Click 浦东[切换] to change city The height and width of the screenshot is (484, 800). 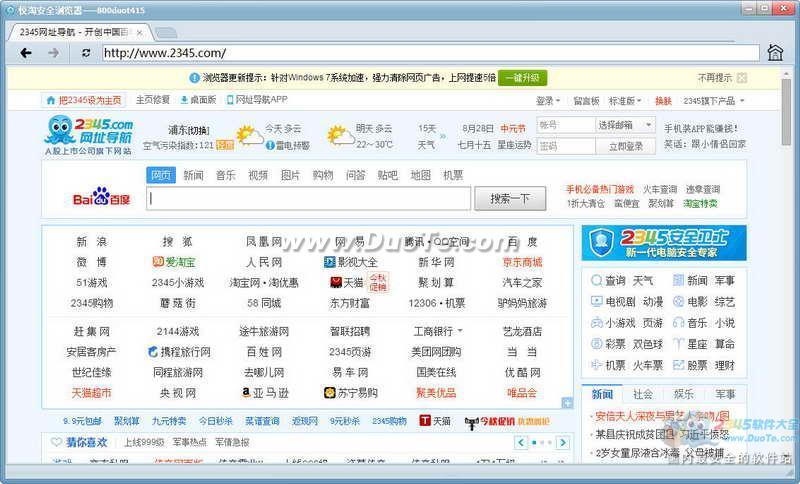tap(189, 130)
